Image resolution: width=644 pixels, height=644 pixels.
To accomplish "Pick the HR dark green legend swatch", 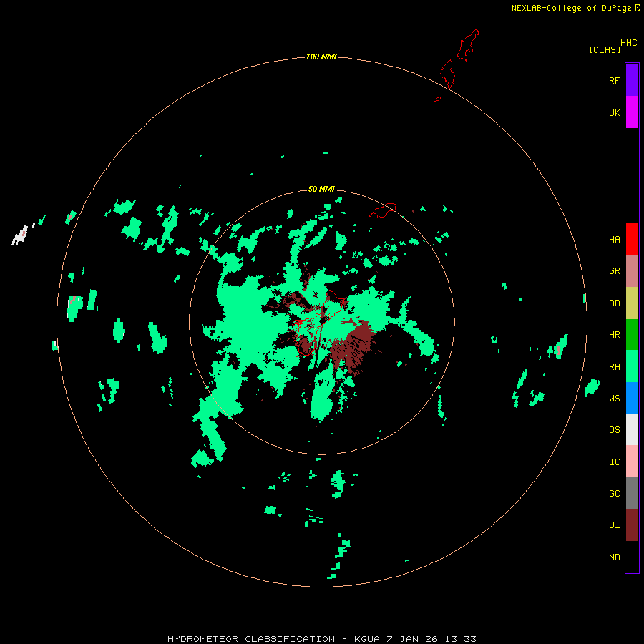I will (632, 335).
